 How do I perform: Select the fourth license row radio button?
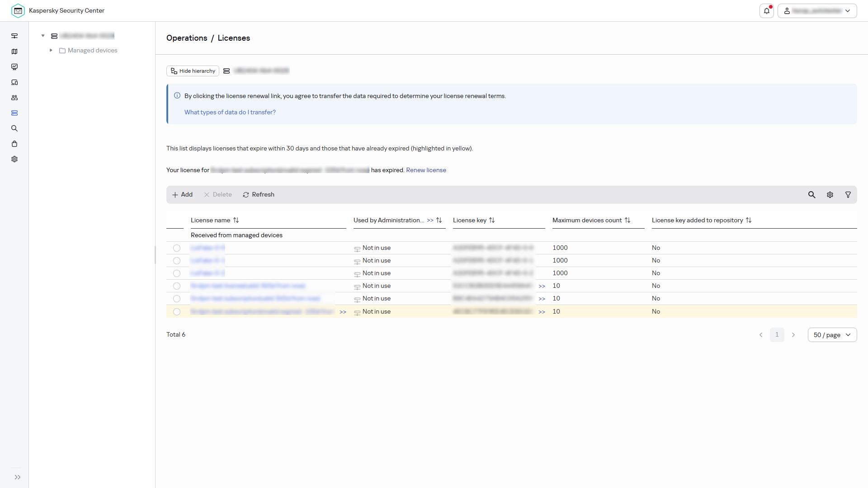coord(177,286)
